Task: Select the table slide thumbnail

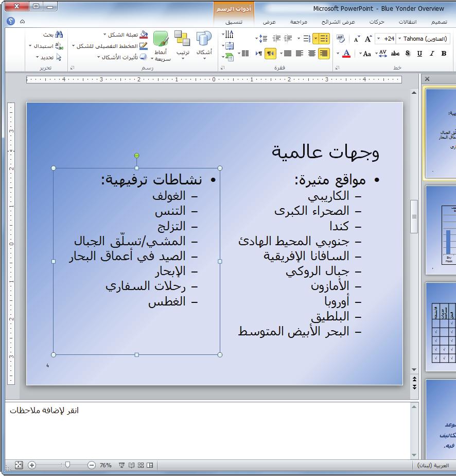Action: [x=441, y=327]
